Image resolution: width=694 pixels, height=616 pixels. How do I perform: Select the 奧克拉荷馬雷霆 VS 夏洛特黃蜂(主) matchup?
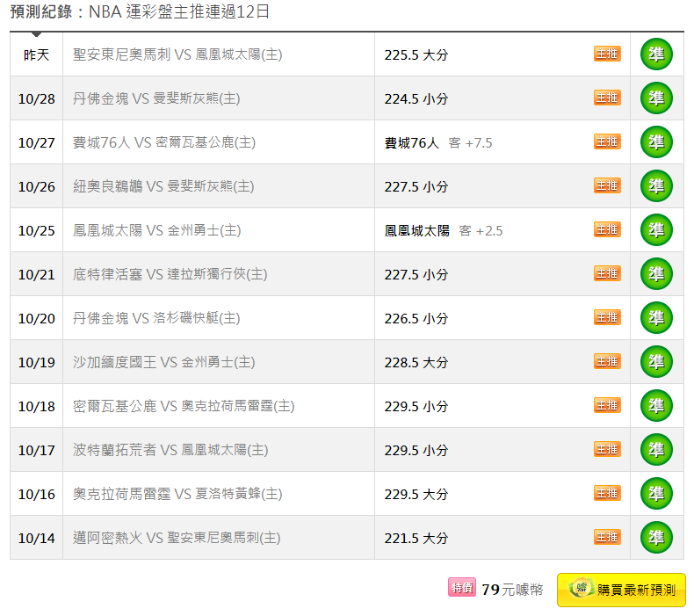[177, 494]
